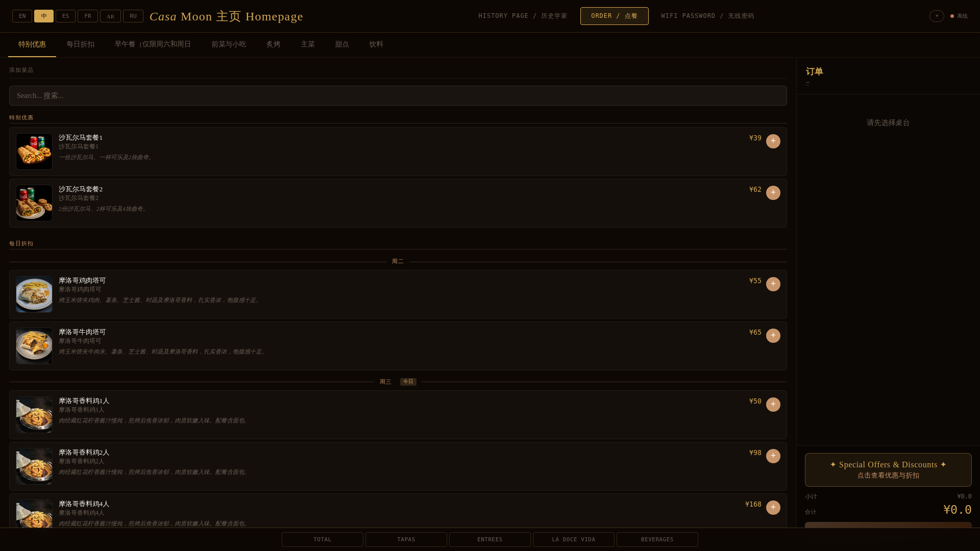Open the 早午餐 brunch tab

pos(153,44)
